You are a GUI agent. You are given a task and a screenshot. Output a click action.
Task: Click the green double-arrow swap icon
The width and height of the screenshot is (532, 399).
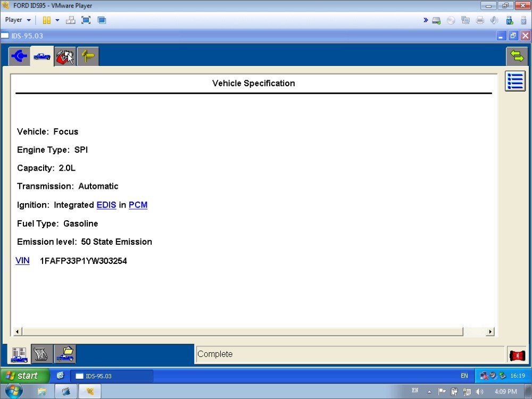tap(516, 56)
